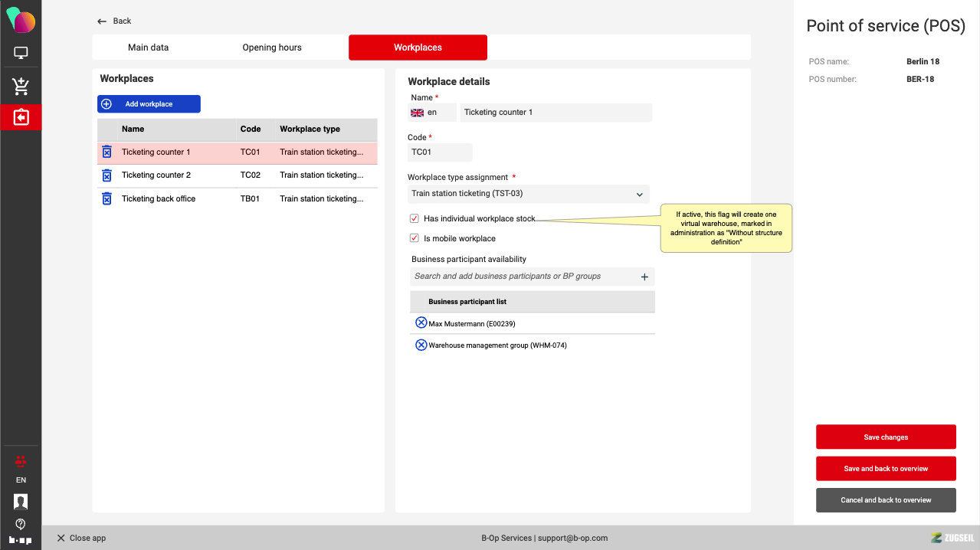Viewport: 980px width, 550px height.
Task: Delete Ticketing counter 2 via trash icon
Action: (107, 175)
